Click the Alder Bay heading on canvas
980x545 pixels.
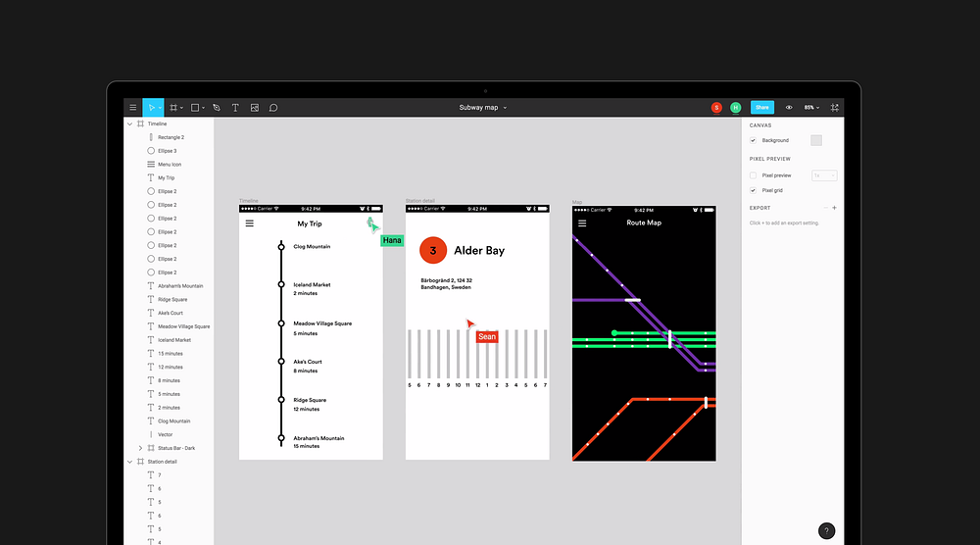(479, 251)
